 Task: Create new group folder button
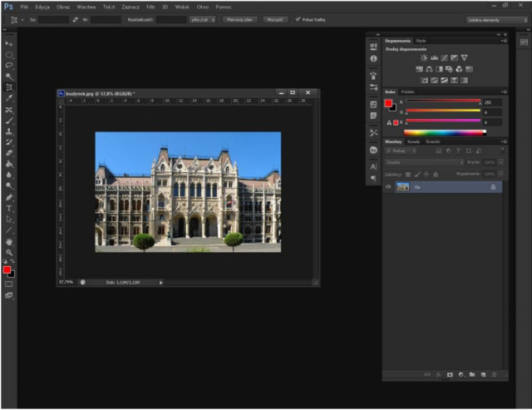pos(472,374)
